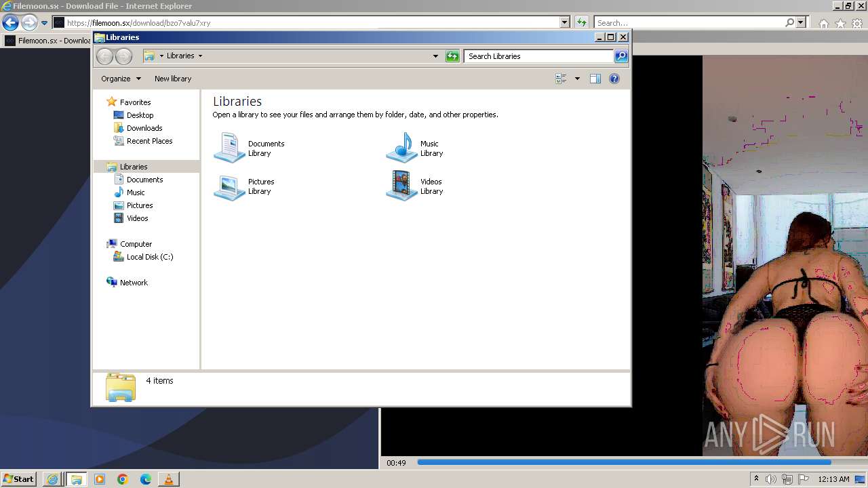Open Videos in the navigation tree

pyautogui.click(x=137, y=218)
